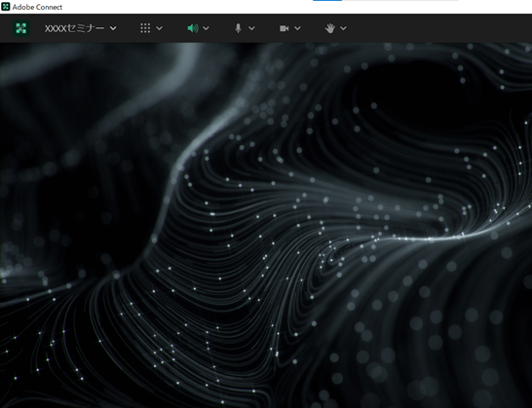Open the XXXXセミナー meeting menu
Screen dimensions: 532x408
point(74,28)
